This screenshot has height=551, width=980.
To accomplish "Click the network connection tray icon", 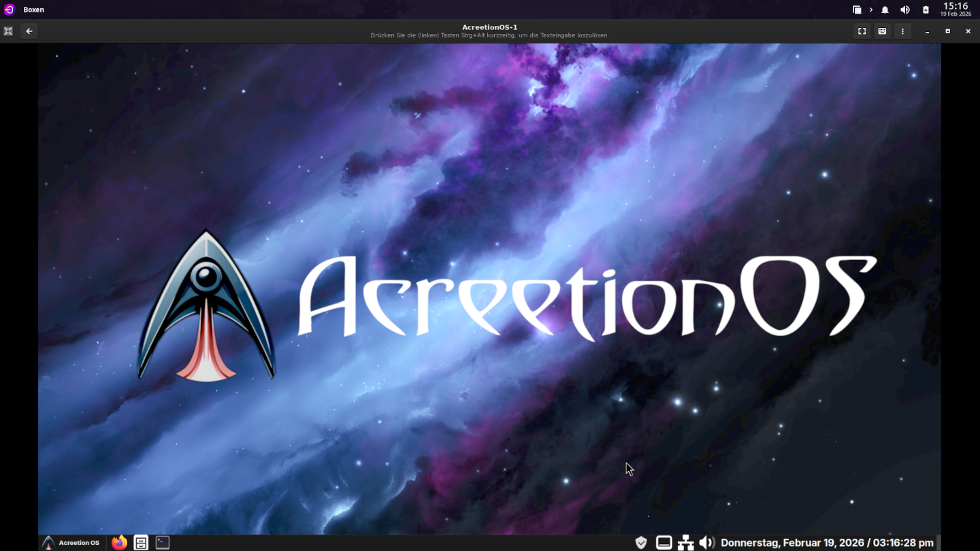I will coord(685,542).
